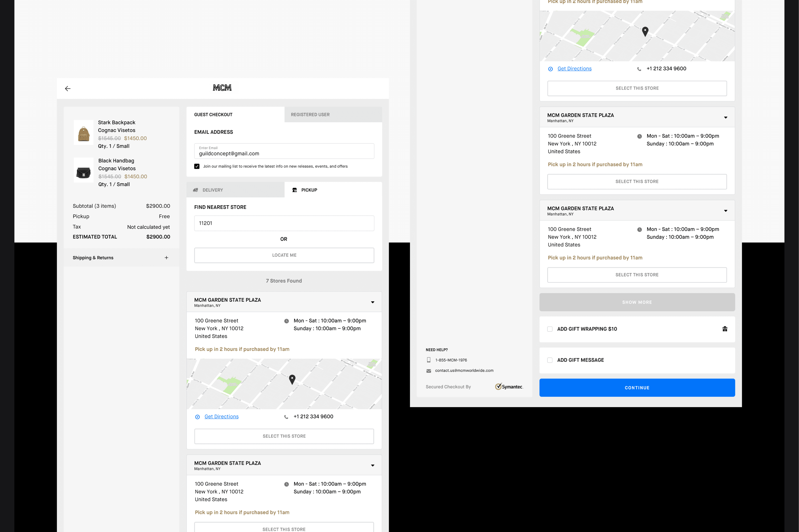Click the MCM logo in the header
The width and height of the screenshot is (799, 532).
click(x=222, y=88)
